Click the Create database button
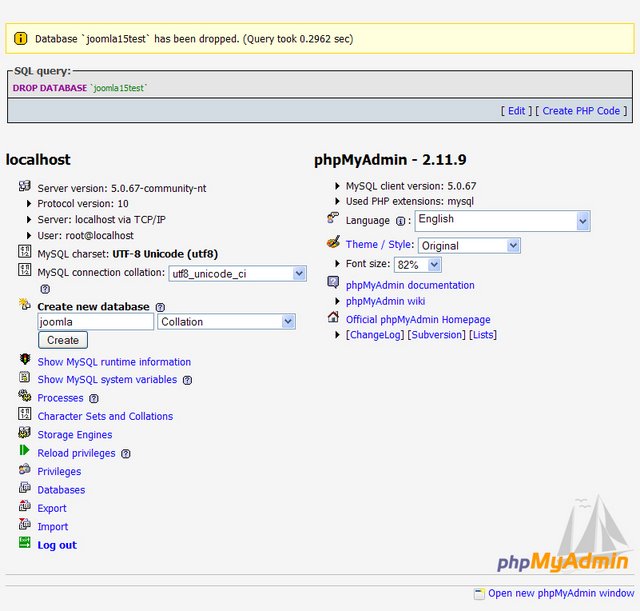The image size is (640, 611). (x=63, y=340)
